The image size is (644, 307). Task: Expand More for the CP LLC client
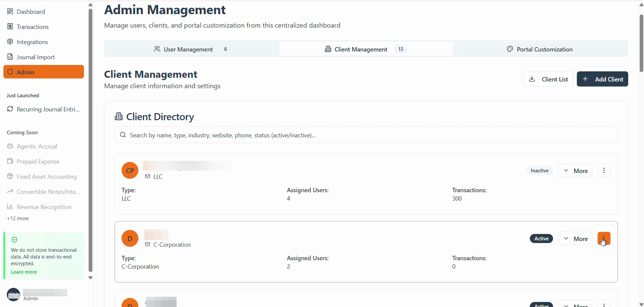point(575,171)
